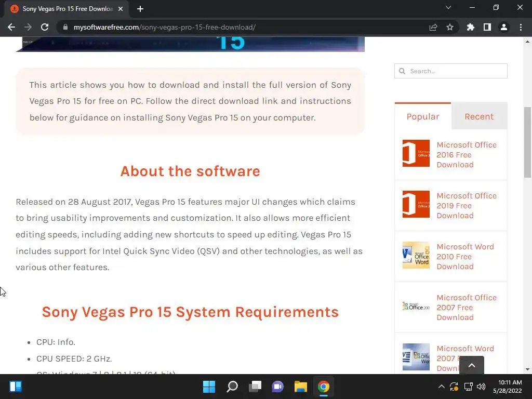Screen dimensions: 532x399
Task: Open Microsoft Office 2019 Free Download link
Action: 467,206
